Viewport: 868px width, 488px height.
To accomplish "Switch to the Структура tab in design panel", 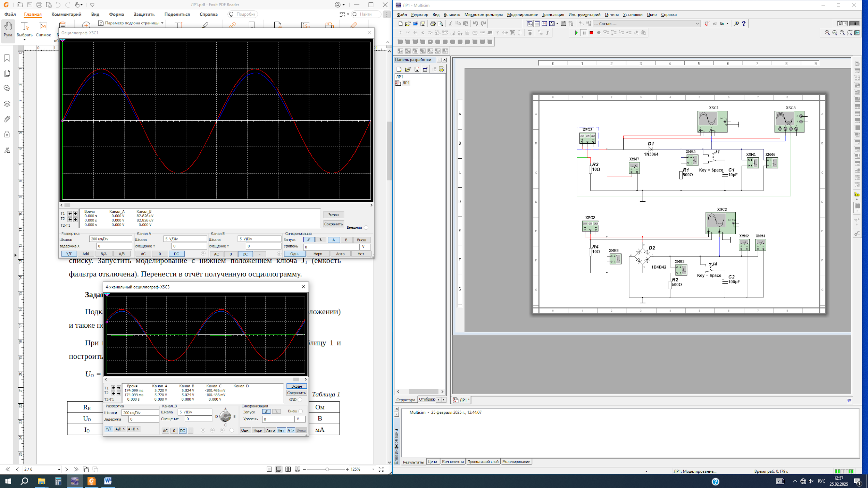I will (x=406, y=400).
